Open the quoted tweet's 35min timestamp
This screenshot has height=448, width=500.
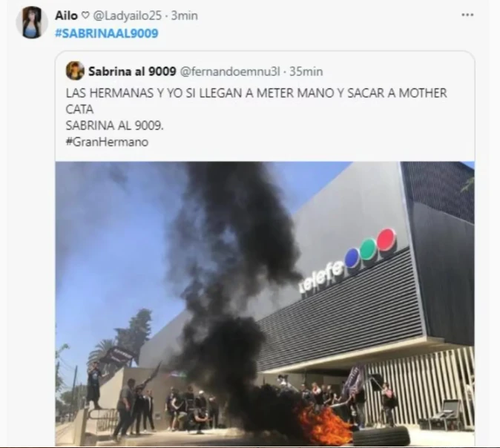[306, 71]
